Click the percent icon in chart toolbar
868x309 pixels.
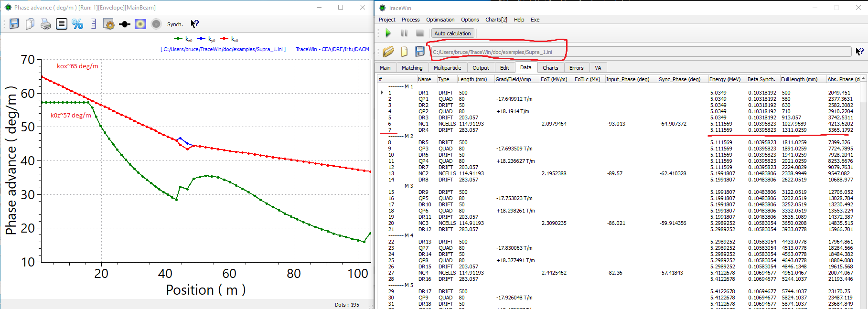pyautogui.click(x=77, y=24)
